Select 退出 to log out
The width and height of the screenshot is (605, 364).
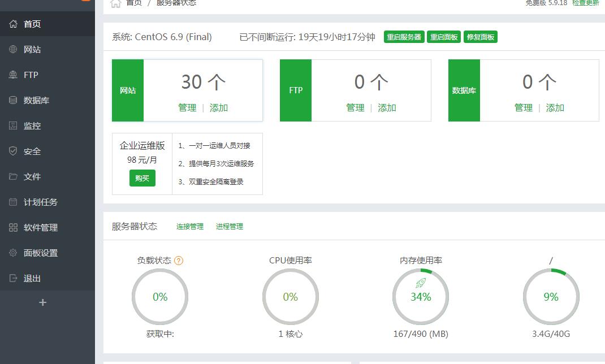pyautogui.click(x=32, y=278)
